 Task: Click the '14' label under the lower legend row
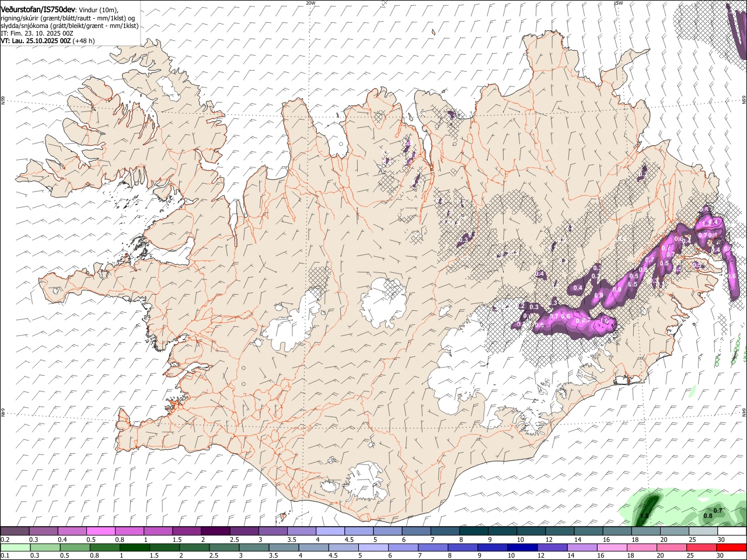click(571, 555)
